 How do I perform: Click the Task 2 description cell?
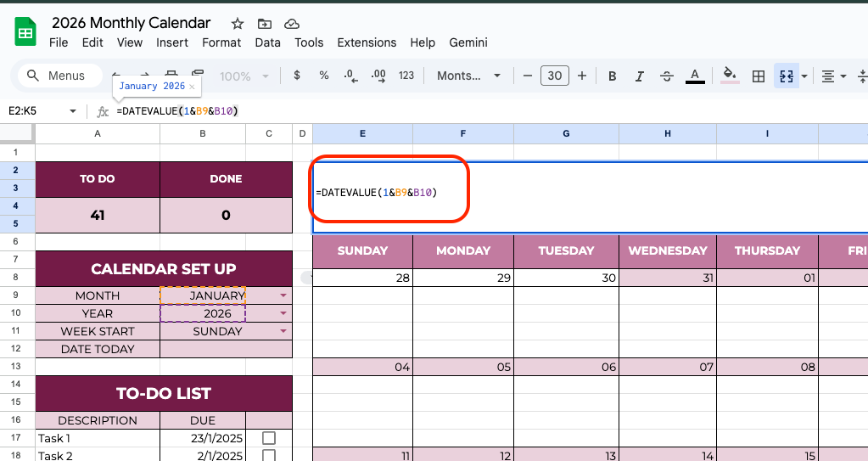coord(98,455)
